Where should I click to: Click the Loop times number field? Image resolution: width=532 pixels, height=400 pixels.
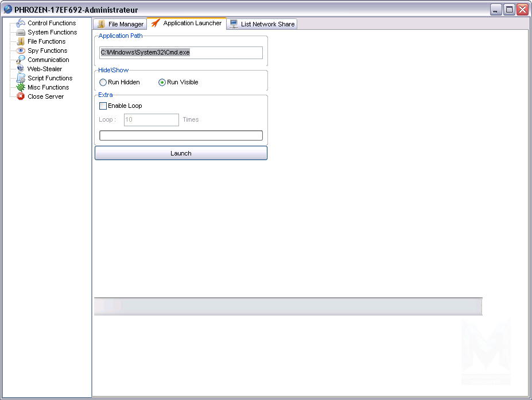152,120
